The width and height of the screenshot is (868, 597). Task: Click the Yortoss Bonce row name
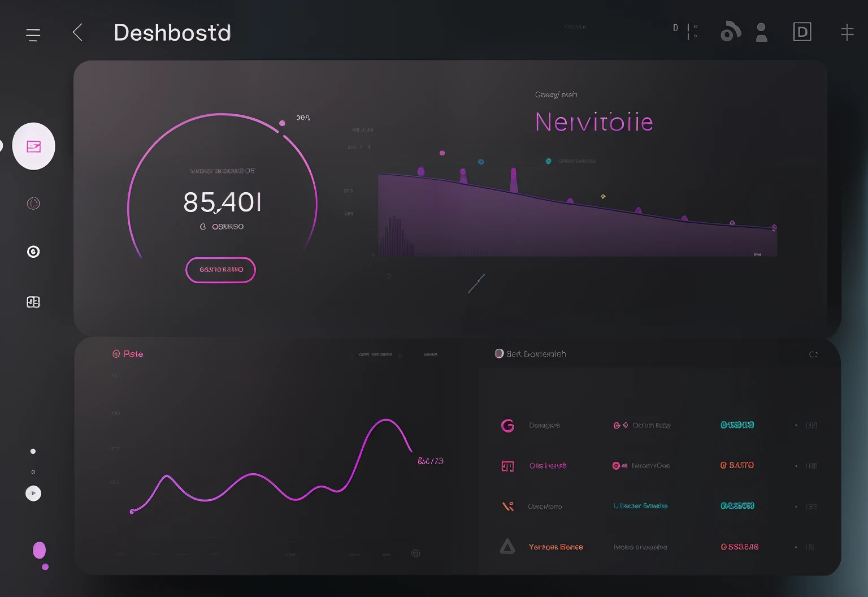[555, 547]
